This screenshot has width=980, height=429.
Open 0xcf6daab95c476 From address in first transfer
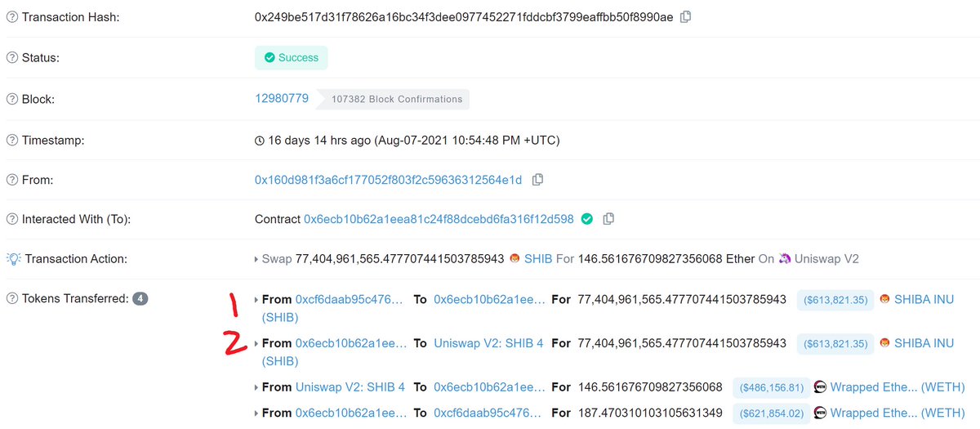click(349, 299)
